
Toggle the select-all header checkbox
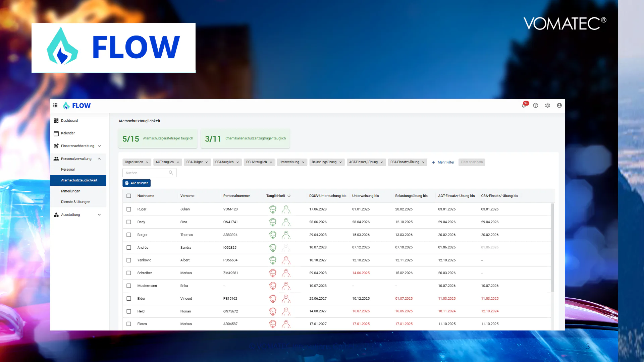(x=129, y=196)
